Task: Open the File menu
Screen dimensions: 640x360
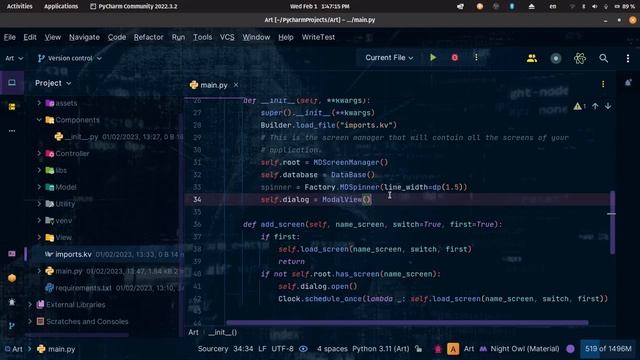Action: [x=10, y=37]
